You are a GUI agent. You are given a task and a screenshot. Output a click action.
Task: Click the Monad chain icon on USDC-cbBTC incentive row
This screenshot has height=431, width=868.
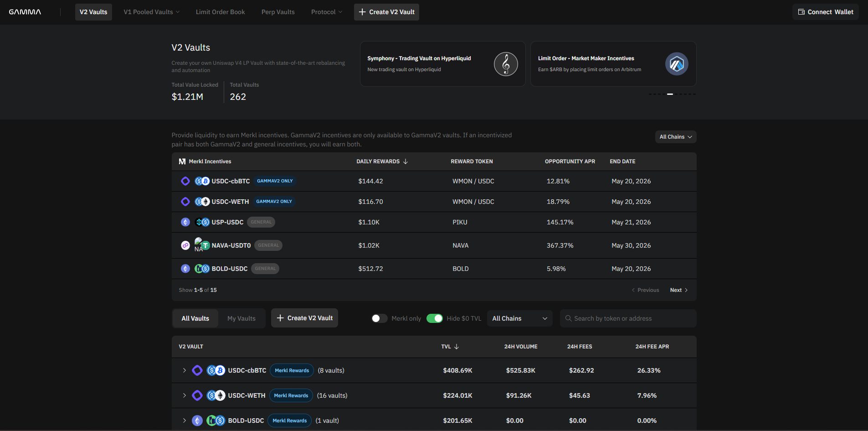pyautogui.click(x=185, y=181)
